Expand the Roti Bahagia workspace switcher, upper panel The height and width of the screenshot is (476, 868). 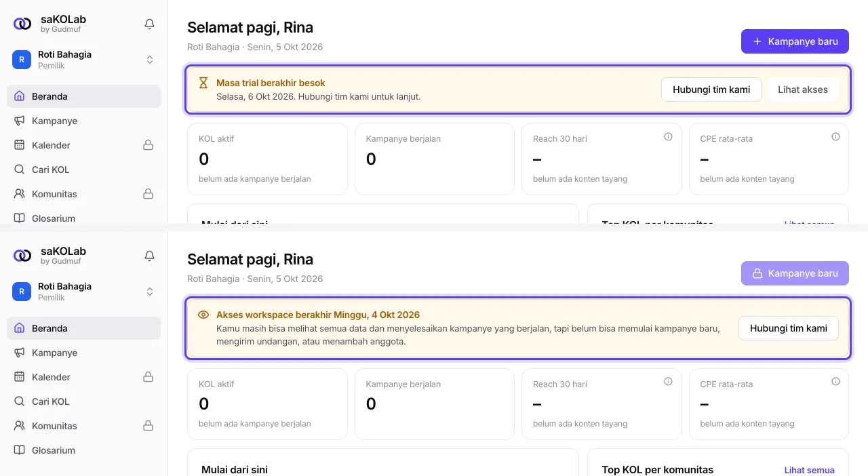click(150, 60)
